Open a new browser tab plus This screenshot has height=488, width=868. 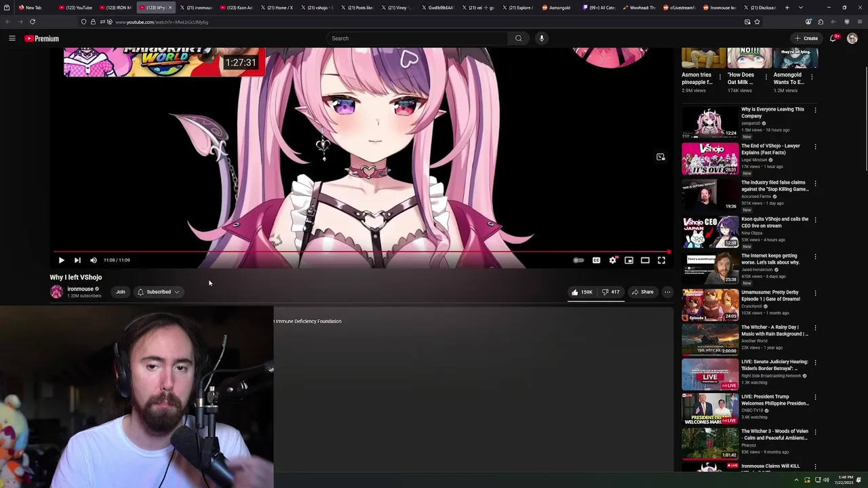point(787,7)
